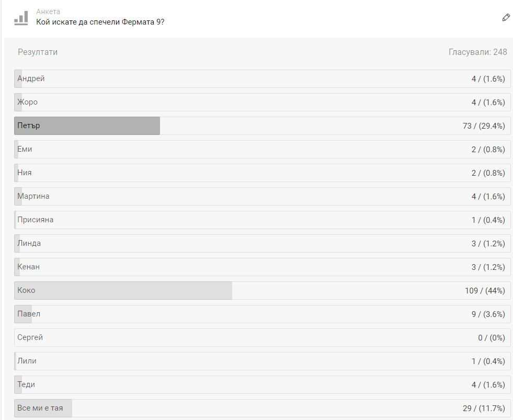Screen dimensions: 513x420
Task: Select the Лили poll option
Action: point(262,361)
